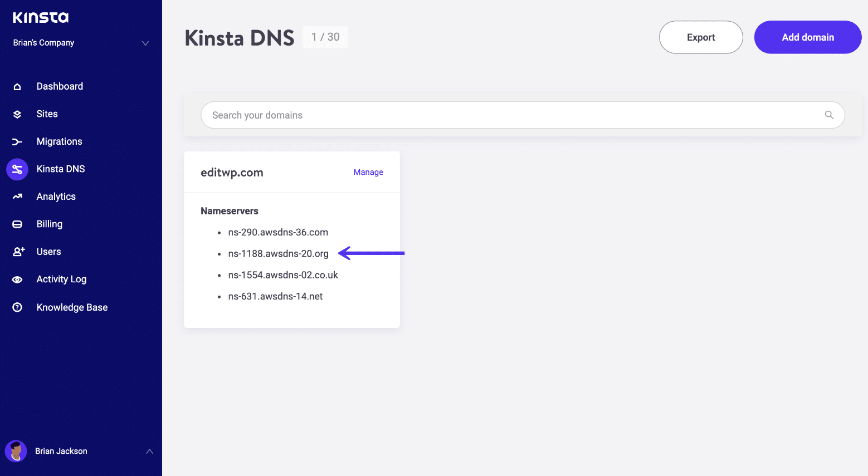Select the Dashboard icon in the sidebar
Screen dimensions: 868x476
pos(17,86)
